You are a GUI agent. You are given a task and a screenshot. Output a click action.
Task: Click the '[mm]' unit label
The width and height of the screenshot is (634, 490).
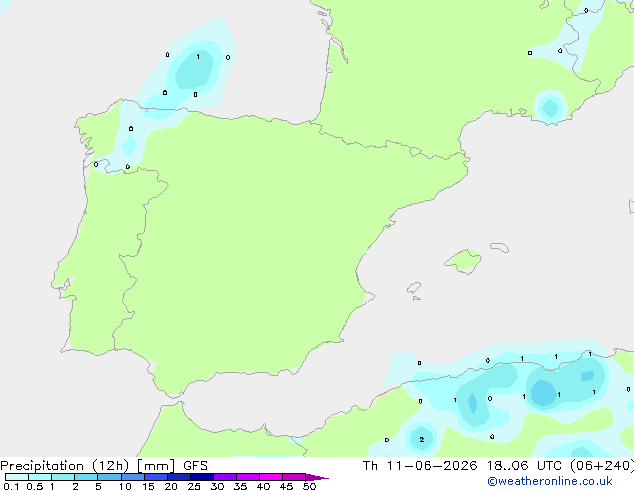click(156, 466)
